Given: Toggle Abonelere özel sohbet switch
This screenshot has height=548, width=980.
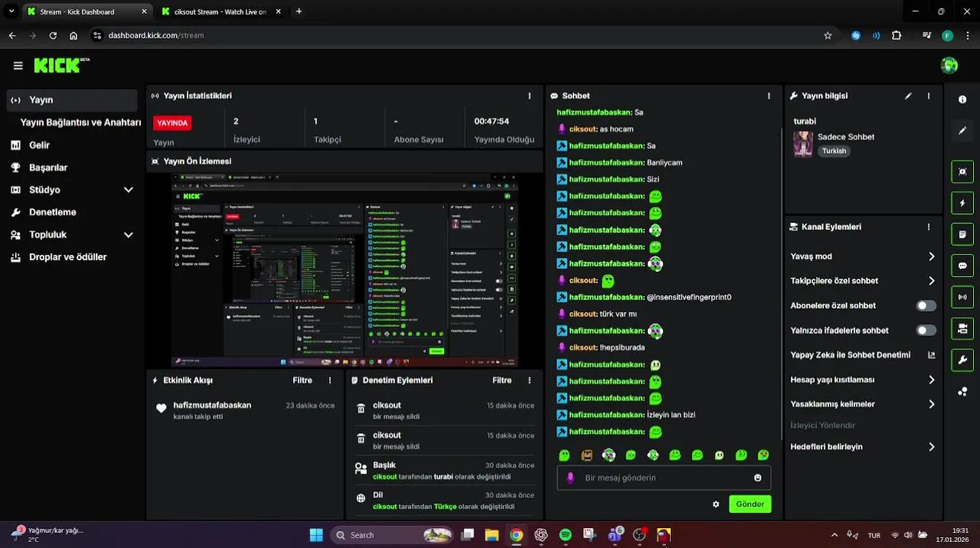Looking at the screenshot, I should click(926, 305).
